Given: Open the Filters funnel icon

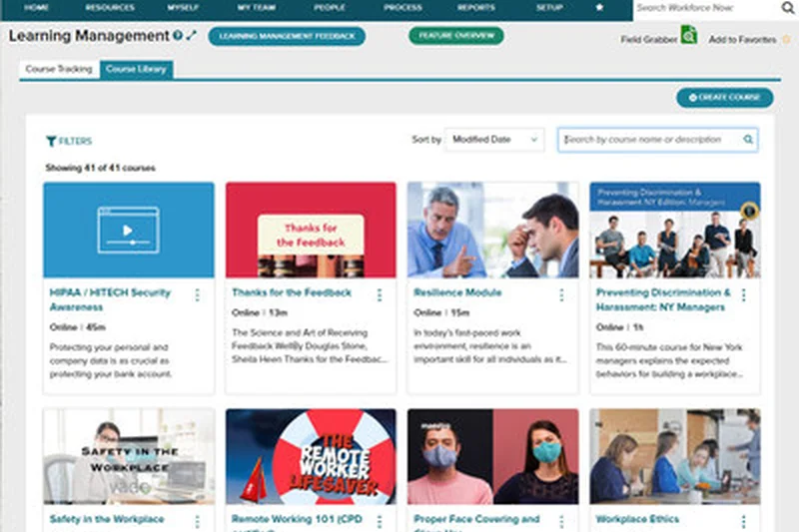Looking at the screenshot, I should coord(51,142).
